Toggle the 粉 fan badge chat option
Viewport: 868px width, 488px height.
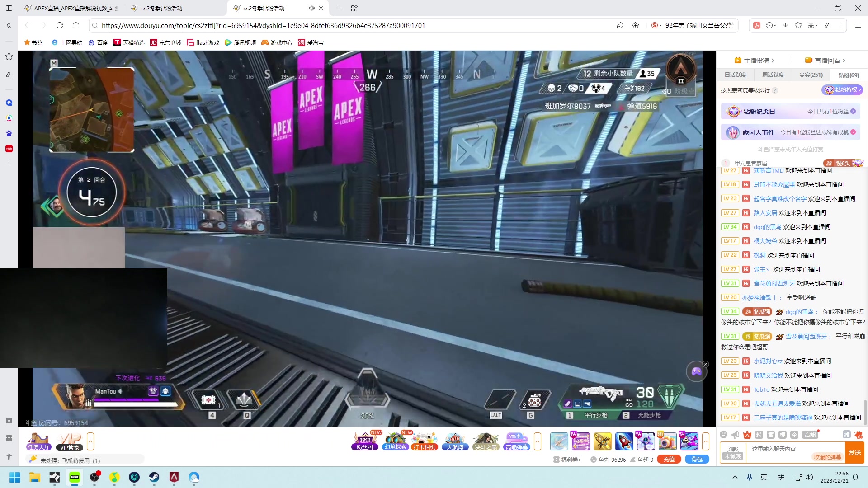759,435
